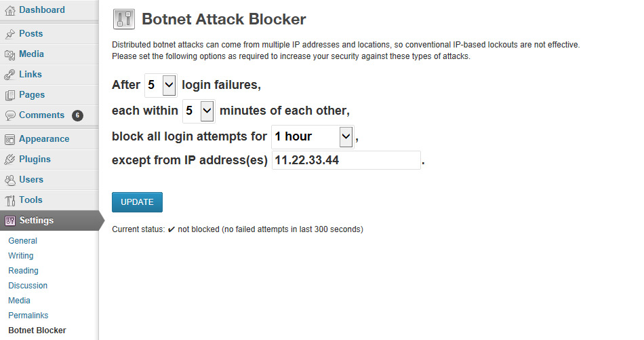Click the Media camera icon
This screenshot has width=644, height=340.
coord(10,54)
